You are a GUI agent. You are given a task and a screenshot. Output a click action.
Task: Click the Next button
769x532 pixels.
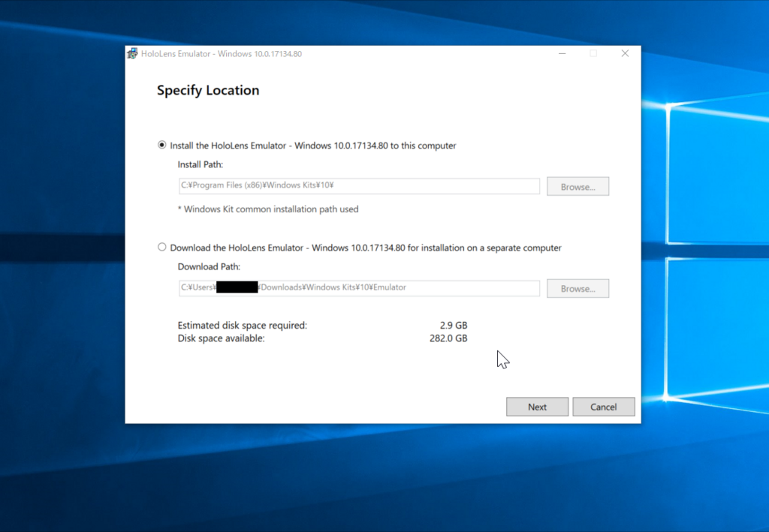point(537,407)
